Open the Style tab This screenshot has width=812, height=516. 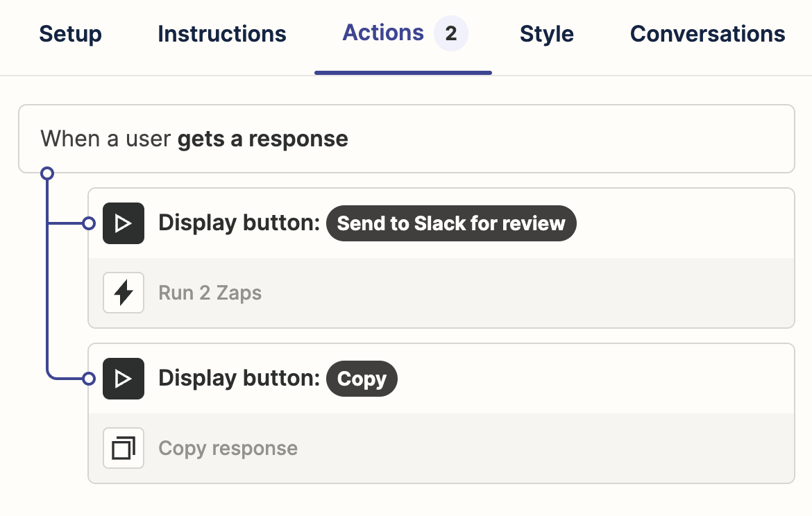point(546,34)
